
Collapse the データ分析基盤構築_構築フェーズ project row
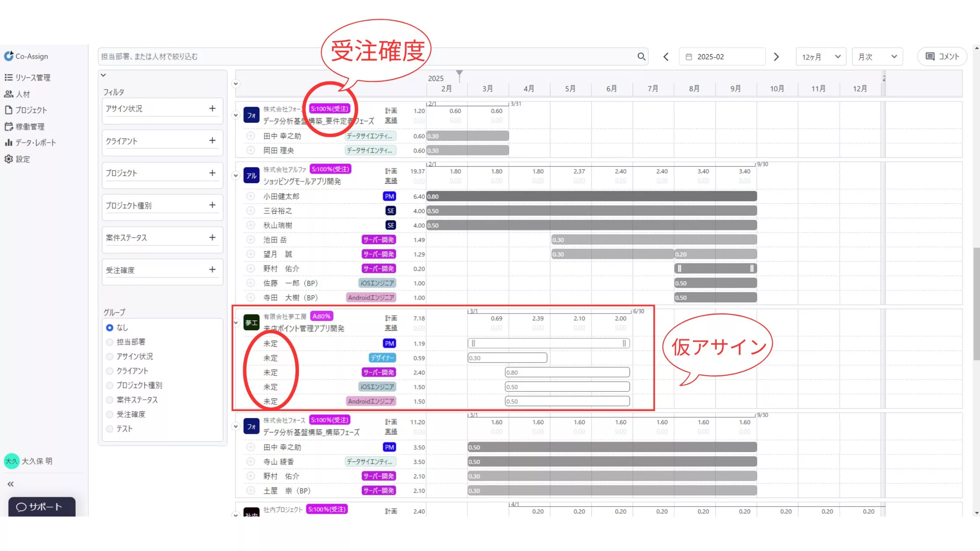click(x=235, y=426)
